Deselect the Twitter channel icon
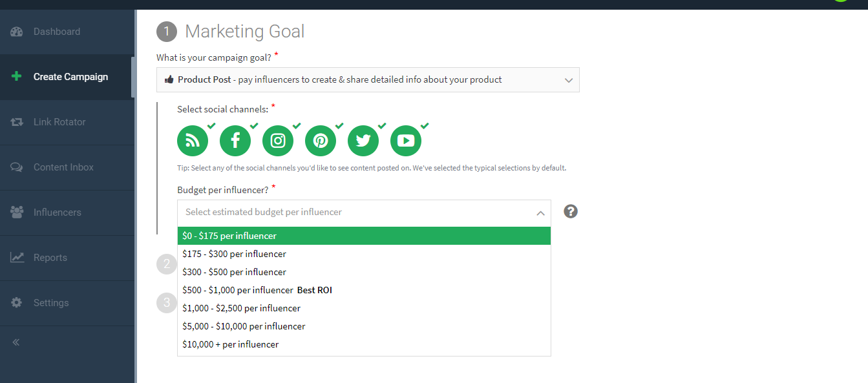Image resolution: width=868 pixels, height=383 pixels. 363,141
